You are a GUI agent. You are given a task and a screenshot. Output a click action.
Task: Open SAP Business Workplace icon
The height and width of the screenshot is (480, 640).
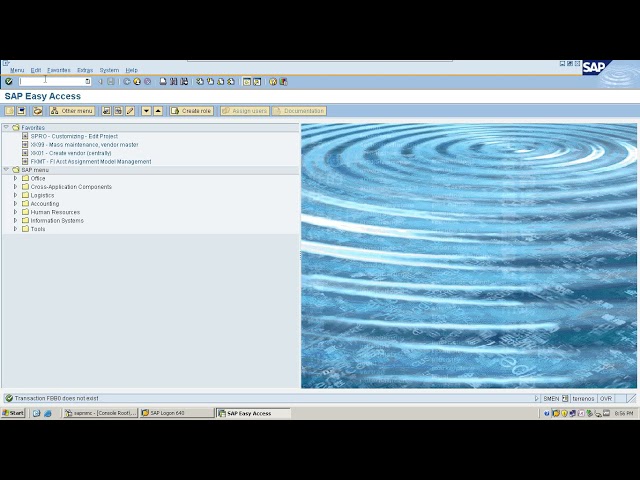tap(38, 111)
